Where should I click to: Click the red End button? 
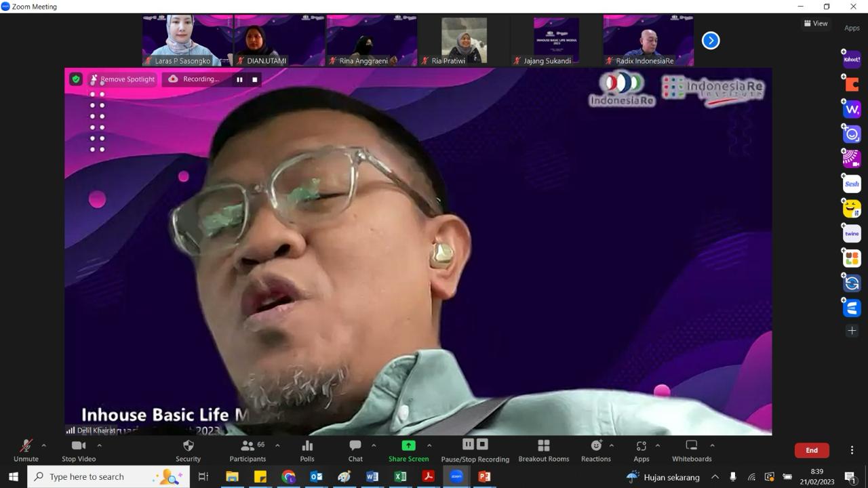tap(812, 450)
